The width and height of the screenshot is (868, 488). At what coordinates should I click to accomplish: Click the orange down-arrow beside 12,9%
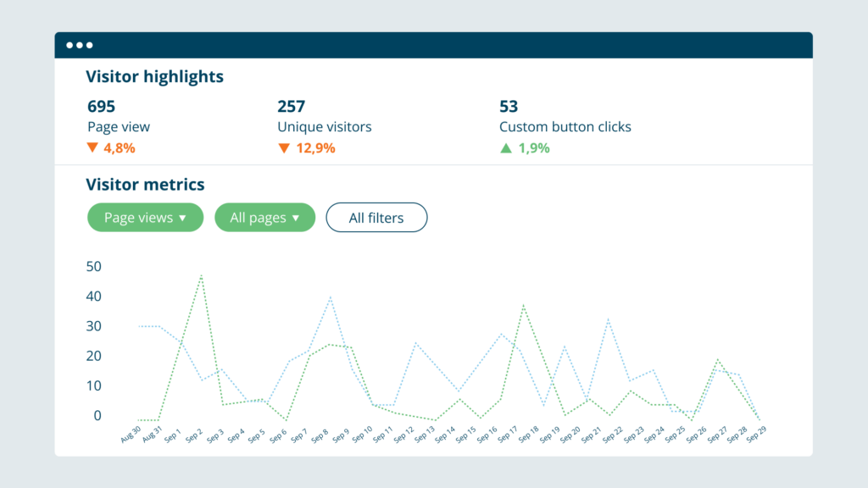[x=283, y=147]
